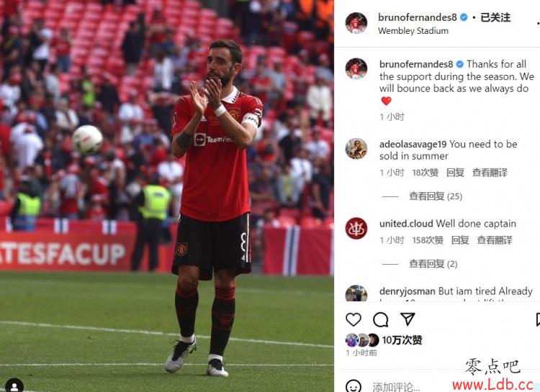Image resolution: width=540 pixels, height=392 pixels.
Task: Open united.cloud profile avatar
Action: (x=356, y=229)
